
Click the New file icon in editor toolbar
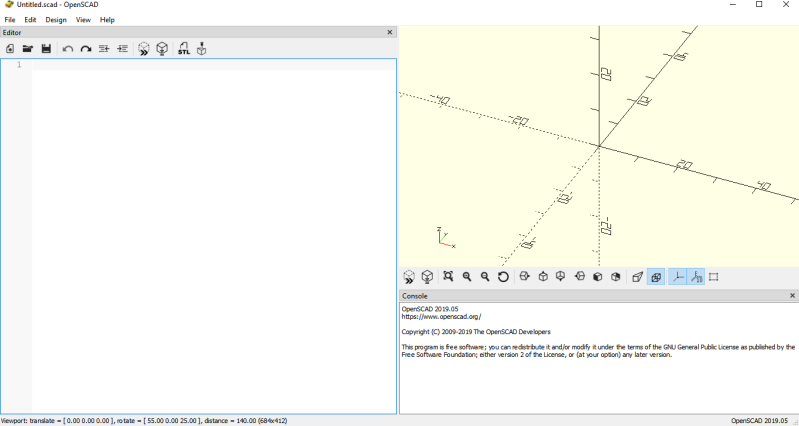[x=10, y=48]
